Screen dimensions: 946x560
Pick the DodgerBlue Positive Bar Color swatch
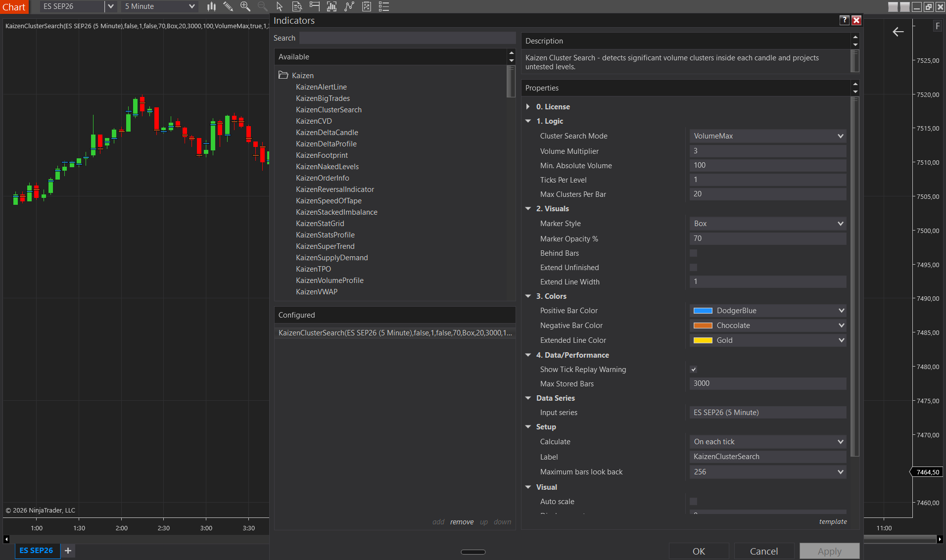(703, 311)
